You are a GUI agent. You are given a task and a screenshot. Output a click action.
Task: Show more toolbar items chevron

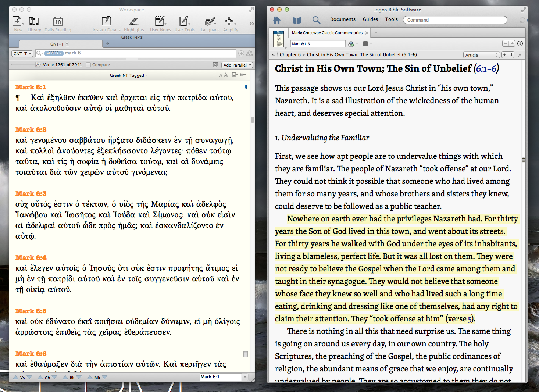coord(251,24)
